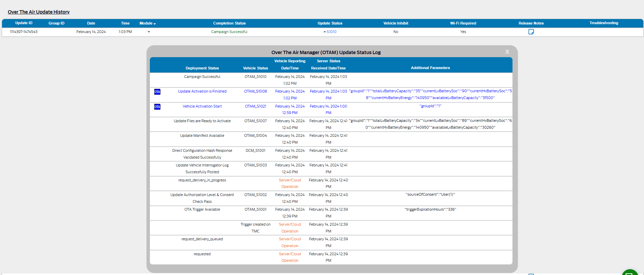Click the Troubleshooting column header

(604, 23)
